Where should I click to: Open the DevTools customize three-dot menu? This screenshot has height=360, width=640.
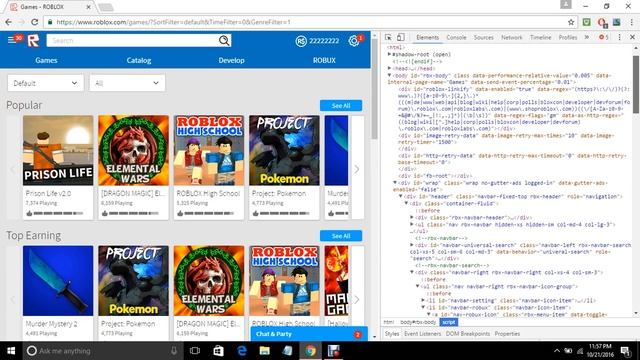pyautogui.click(x=619, y=37)
